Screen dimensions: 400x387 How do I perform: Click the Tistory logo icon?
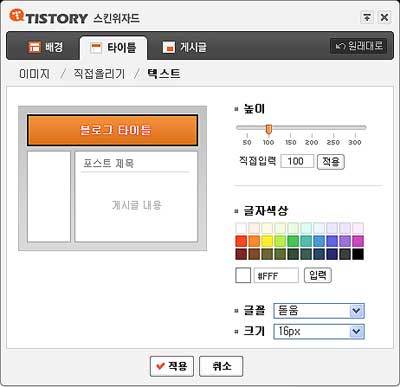tap(17, 15)
